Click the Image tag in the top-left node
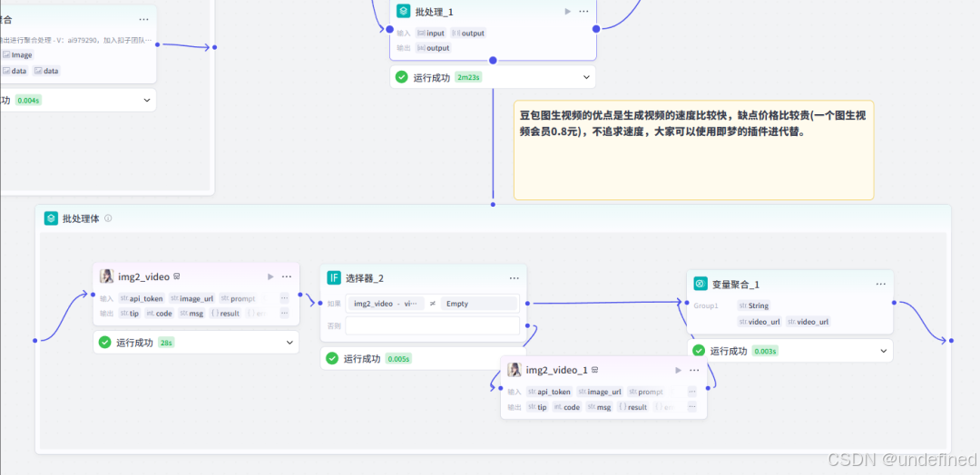This screenshot has height=475, width=980. coord(17,55)
